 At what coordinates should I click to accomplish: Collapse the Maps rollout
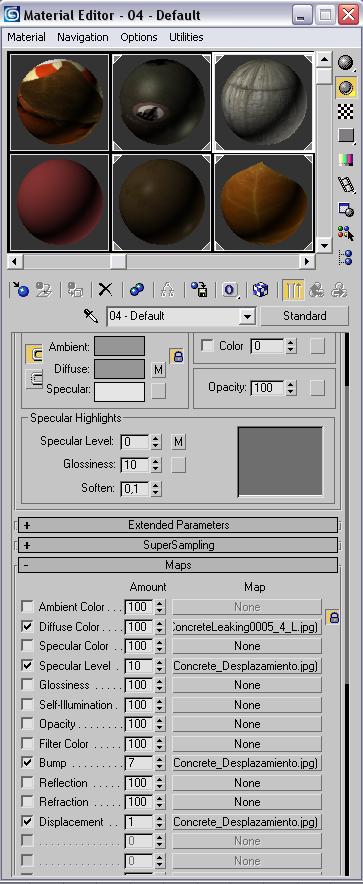click(178, 565)
